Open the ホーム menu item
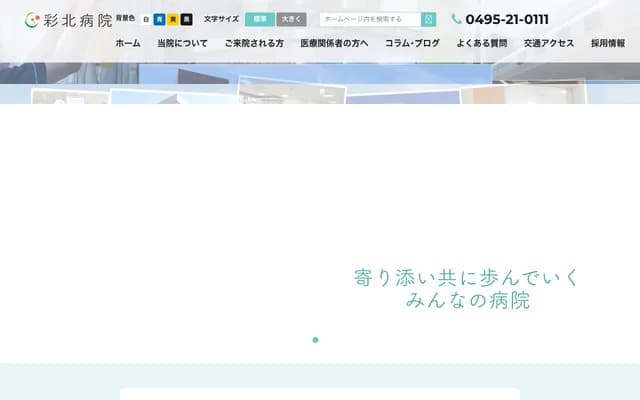Image resolution: width=640 pixels, height=400 pixels. 128,44
